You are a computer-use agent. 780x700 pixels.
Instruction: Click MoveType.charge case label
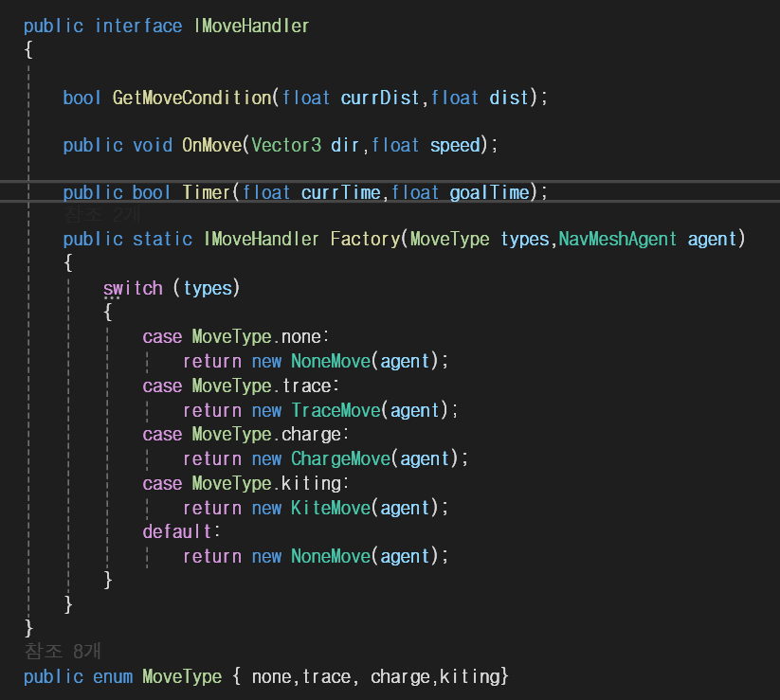[x=266, y=435]
